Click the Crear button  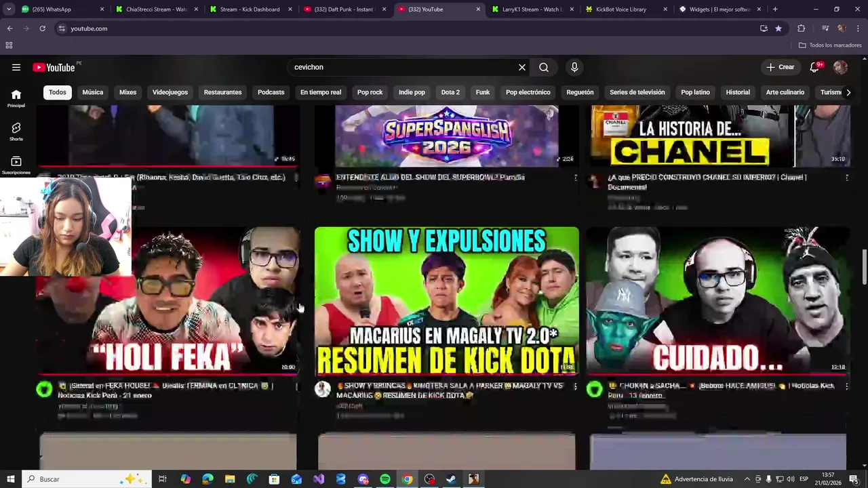781,67
